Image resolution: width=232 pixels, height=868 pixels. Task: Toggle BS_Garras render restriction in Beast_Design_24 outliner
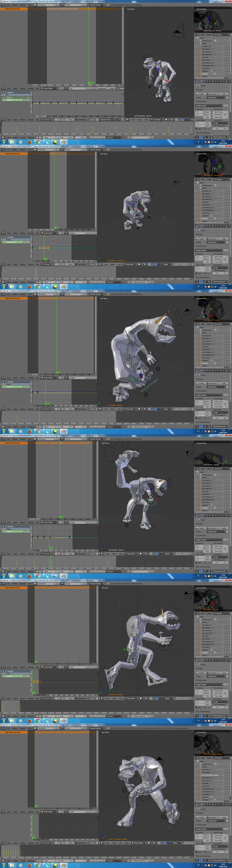(x=228, y=494)
